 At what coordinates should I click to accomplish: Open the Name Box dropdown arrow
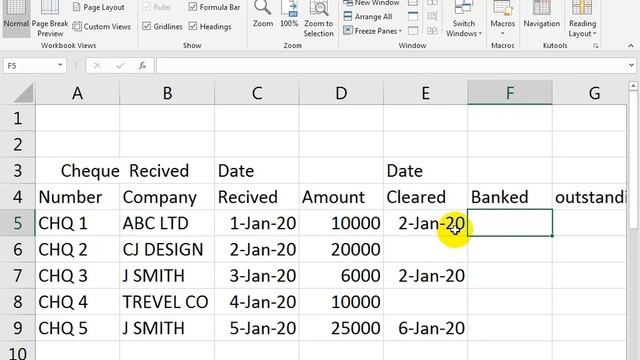pyautogui.click(x=60, y=65)
